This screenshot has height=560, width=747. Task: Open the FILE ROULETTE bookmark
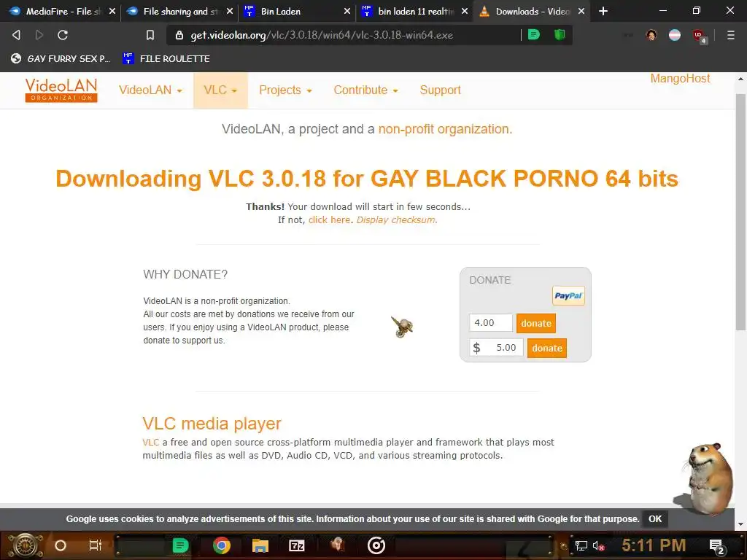coord(166,58)
